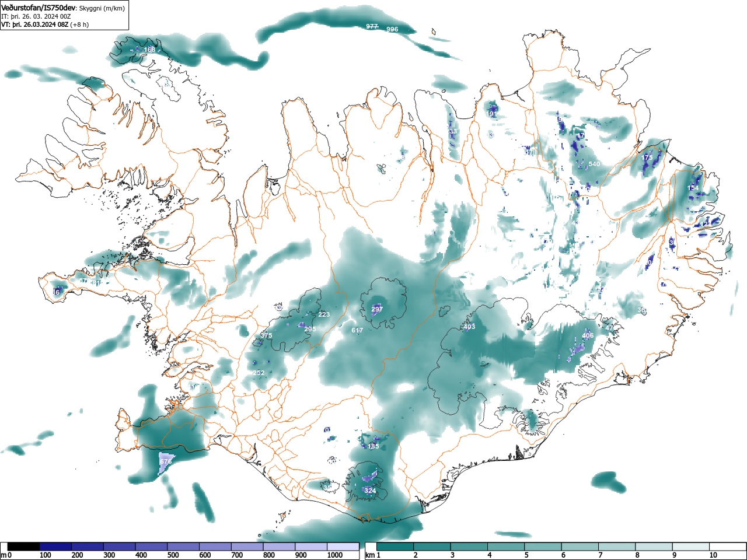Select the value label 403 near Vatnajökull
Image resolution: width=747 pixels, height=560 pixels.
pos(469,327)
